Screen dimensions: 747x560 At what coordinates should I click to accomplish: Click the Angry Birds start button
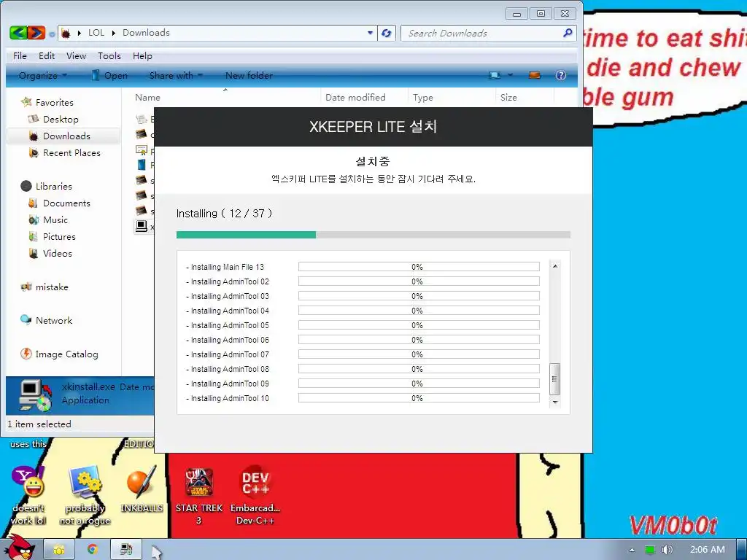coord(21,547)
